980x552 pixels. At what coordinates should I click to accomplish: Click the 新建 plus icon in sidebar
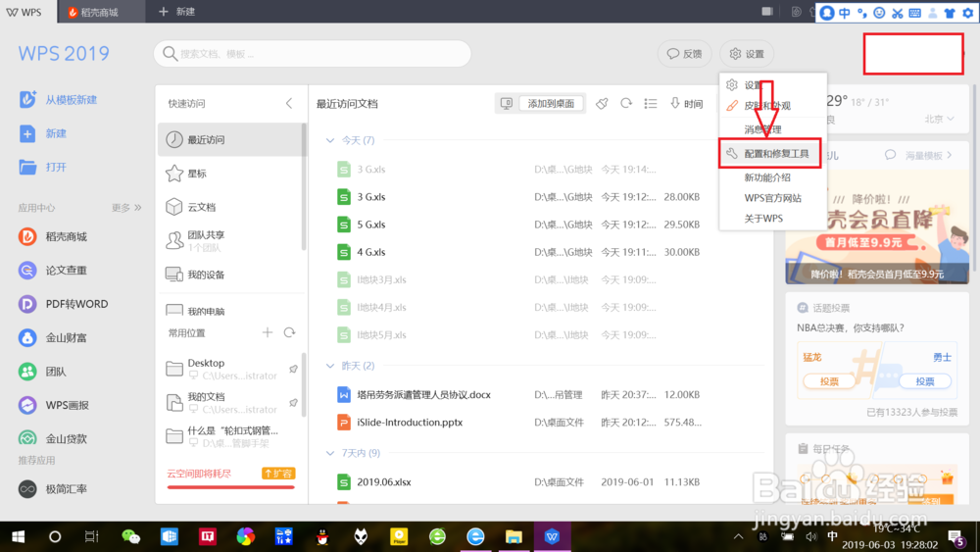(27, 133)
